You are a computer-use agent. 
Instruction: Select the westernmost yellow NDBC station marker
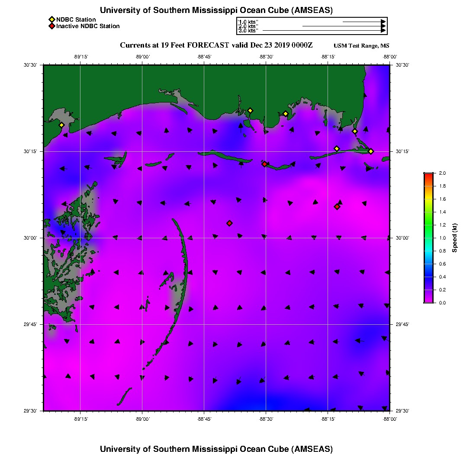61,125
